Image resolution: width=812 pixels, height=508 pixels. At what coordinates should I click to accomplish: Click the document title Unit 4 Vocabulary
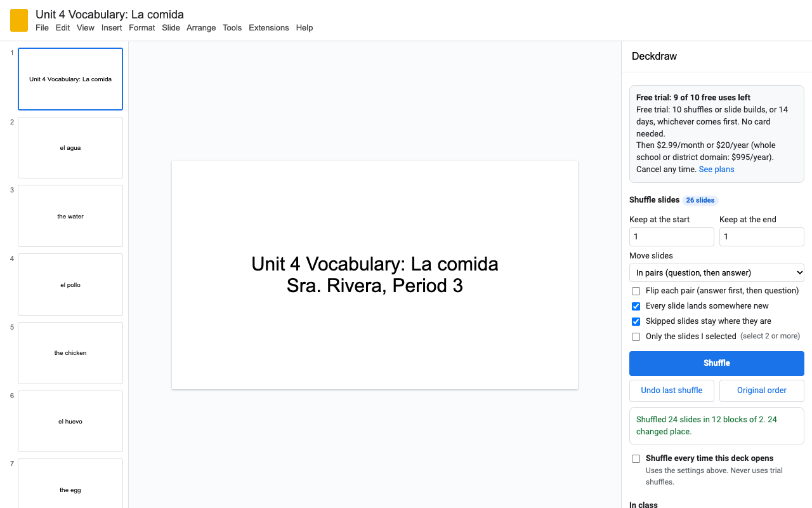pyautogui.click(x=110, y=15)
